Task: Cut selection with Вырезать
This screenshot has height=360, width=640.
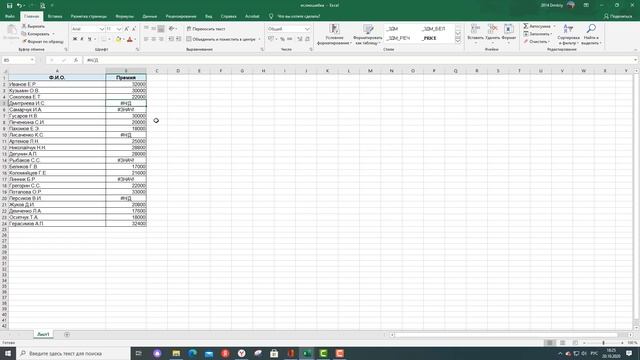Action: (x=33, y=26)
